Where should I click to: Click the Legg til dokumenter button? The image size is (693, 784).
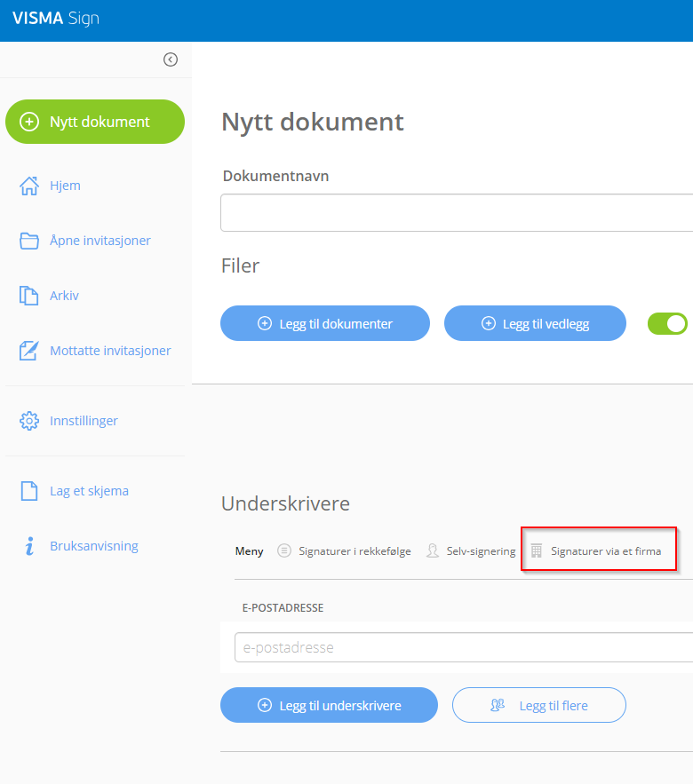coord(324,323)
